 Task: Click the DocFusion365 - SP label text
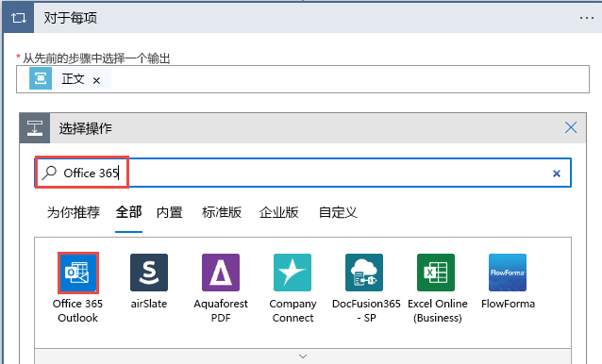tap(366, 310)
